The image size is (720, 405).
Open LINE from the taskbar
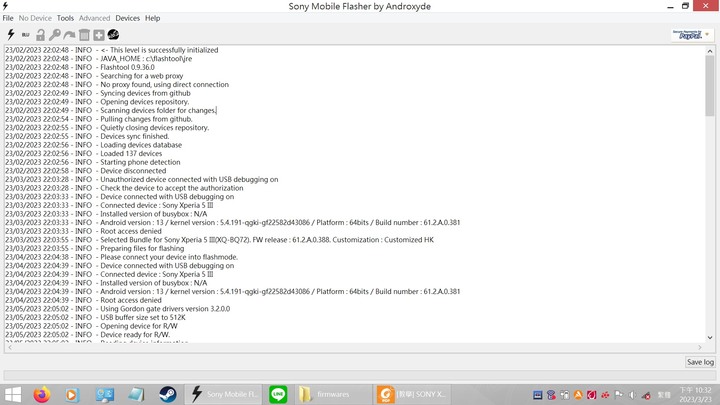(x=278, y=394)
